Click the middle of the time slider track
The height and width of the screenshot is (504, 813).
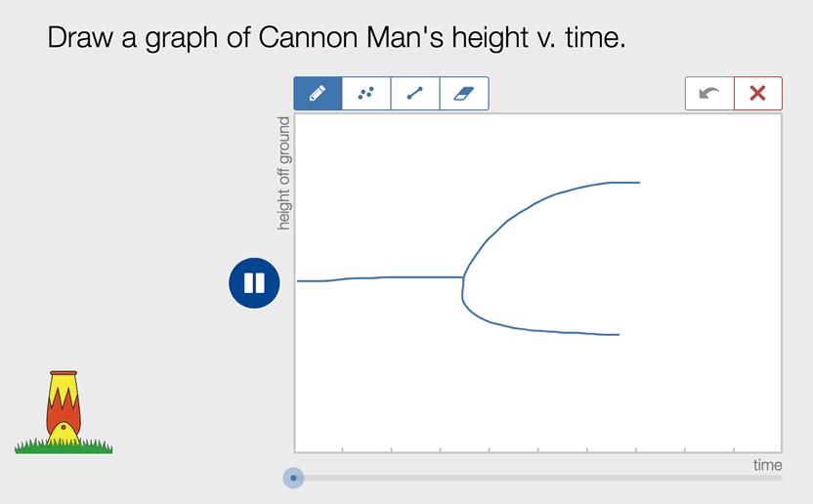point(537,478)
